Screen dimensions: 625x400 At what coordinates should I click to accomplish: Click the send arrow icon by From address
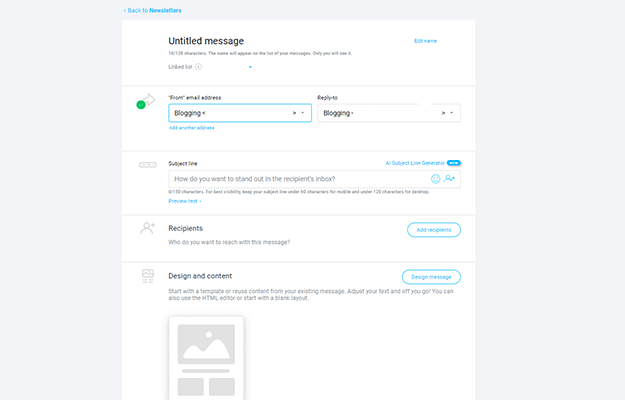(x=150, y=98)
